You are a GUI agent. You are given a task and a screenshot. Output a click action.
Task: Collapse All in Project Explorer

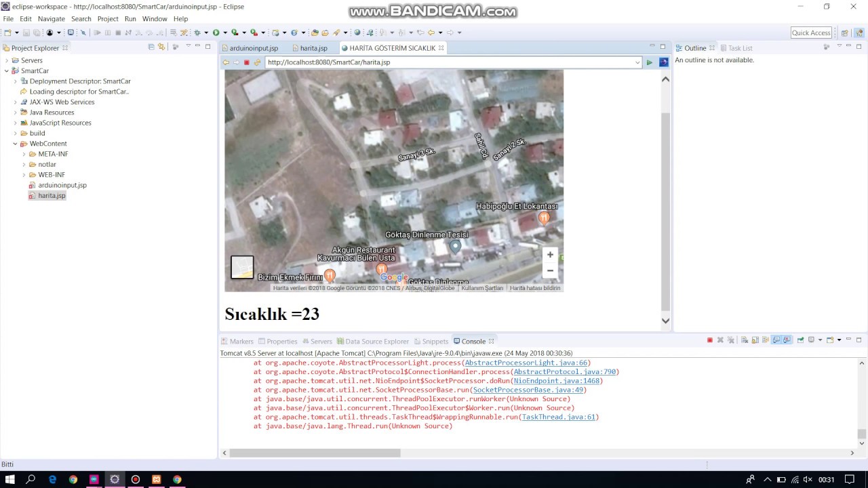[x=151, y=47]
